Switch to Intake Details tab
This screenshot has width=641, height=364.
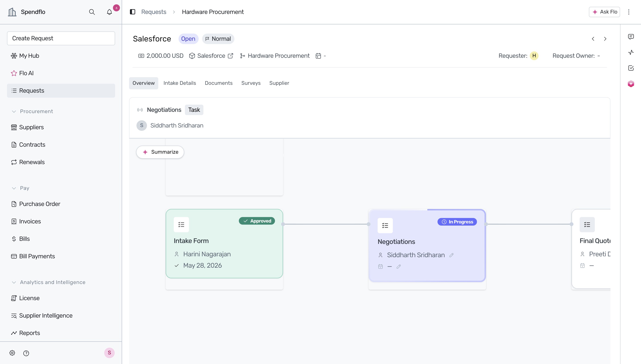click(179, 83)
